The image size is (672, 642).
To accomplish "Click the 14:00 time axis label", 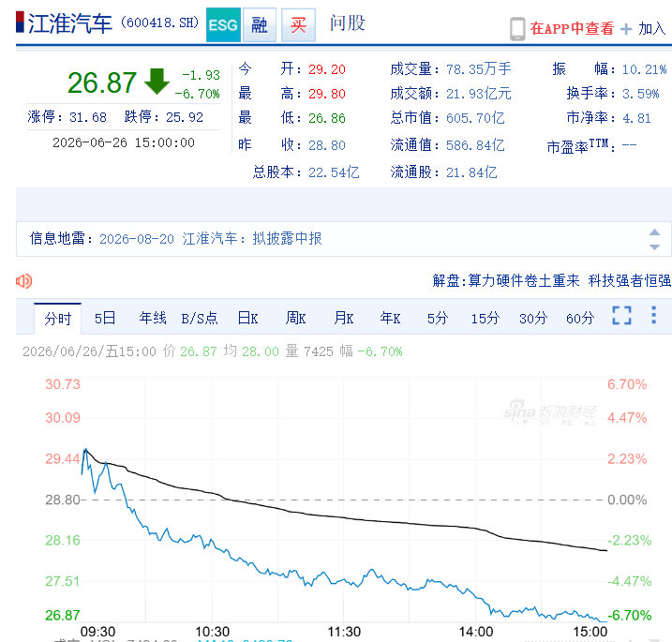I will (x=476, y=632).
